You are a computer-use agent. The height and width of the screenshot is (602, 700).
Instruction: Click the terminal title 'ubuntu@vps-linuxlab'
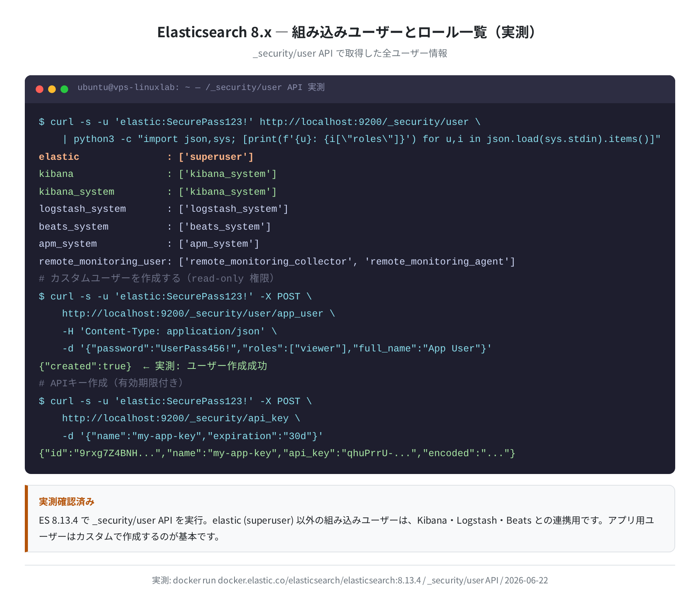(126, 87)
